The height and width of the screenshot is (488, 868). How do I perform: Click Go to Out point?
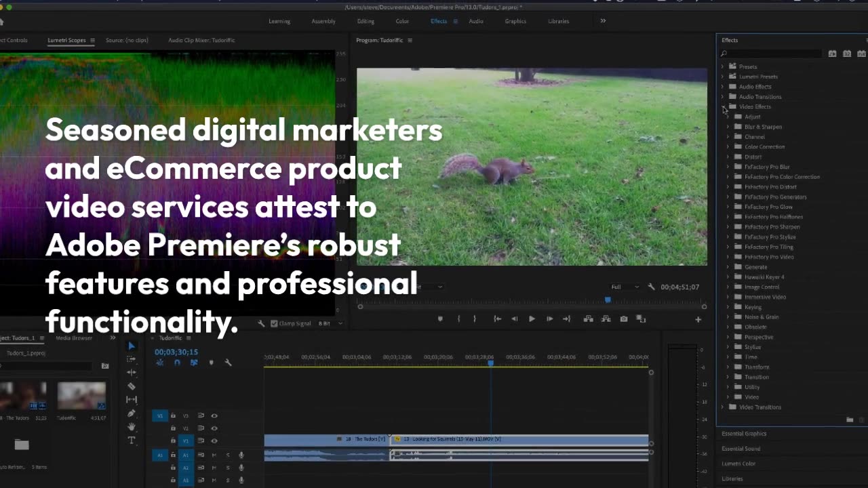567,319
